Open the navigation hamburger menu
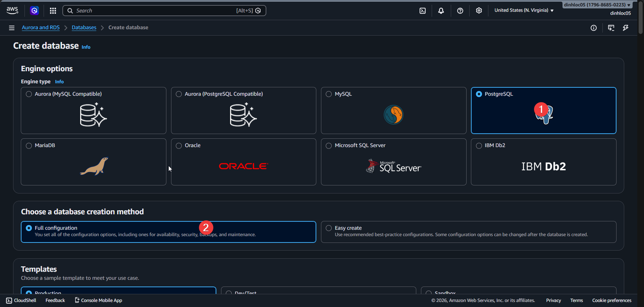The image size is (644, 307). tap(11, 28)
